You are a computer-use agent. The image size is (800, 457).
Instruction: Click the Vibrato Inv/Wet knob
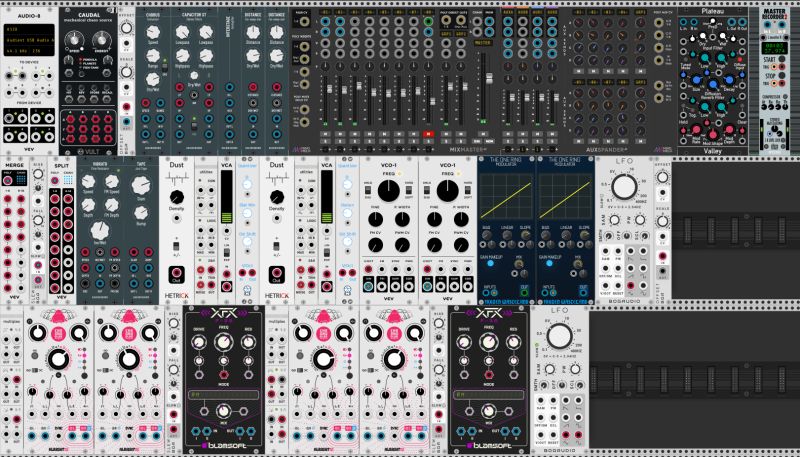click(100, 231)
